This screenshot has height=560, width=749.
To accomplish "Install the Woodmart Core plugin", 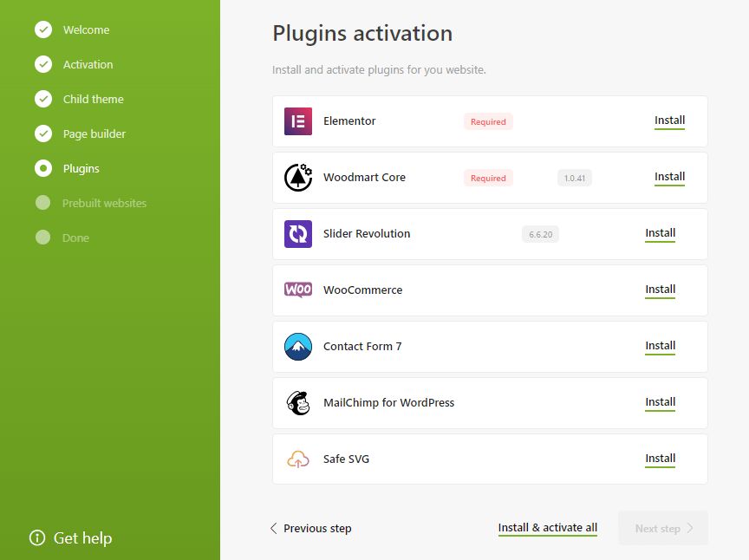I will point(669,177).
